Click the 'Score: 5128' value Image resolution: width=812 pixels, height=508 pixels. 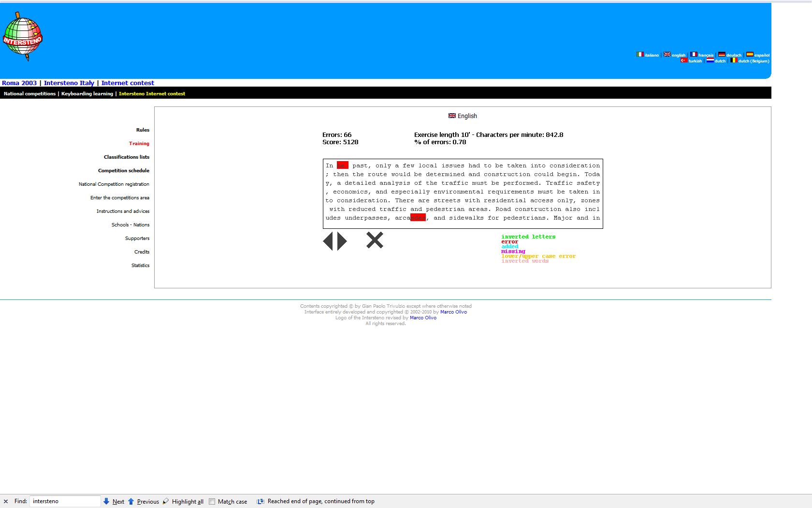[340, 142]
